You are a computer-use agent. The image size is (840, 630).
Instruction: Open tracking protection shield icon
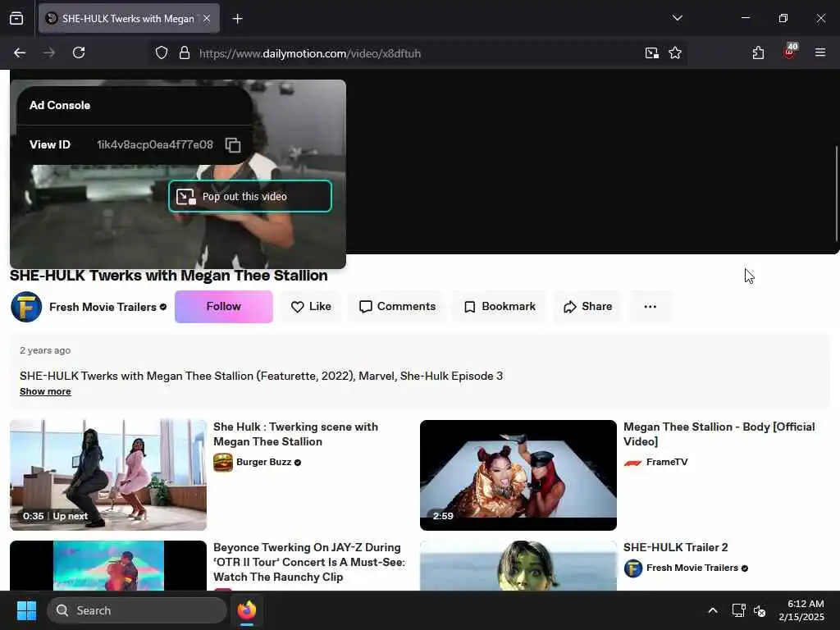tap(162, 53)
